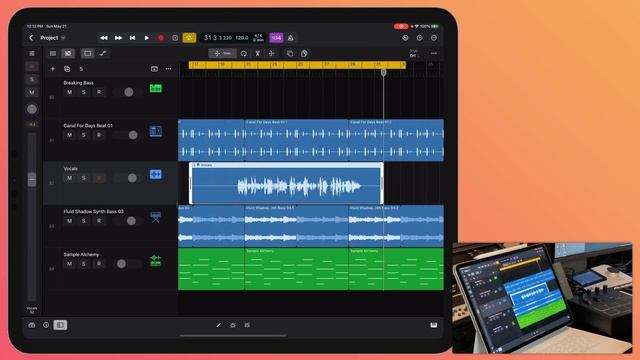
Task: Add a new track with plus icon
Action: click(x=53, y=69)
